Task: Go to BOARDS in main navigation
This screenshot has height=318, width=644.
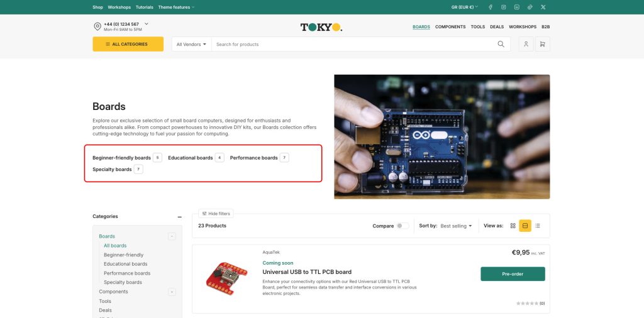Action: click(421, 26)
